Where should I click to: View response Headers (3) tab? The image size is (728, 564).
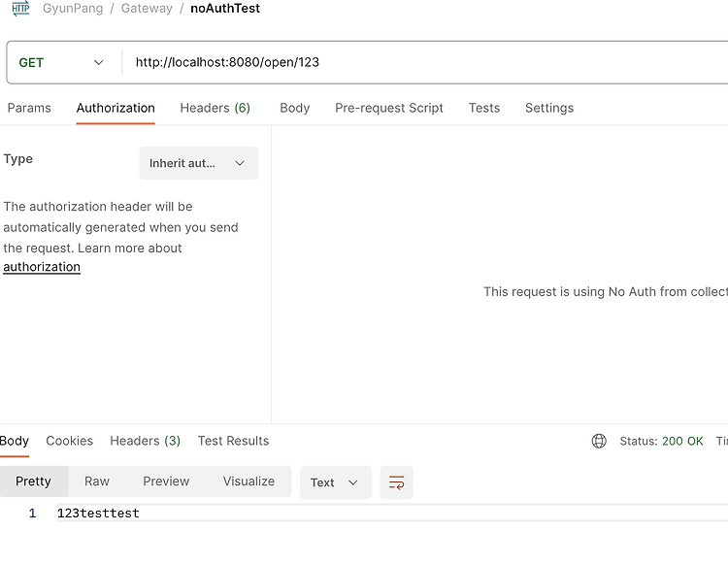(x=146, y=441)
